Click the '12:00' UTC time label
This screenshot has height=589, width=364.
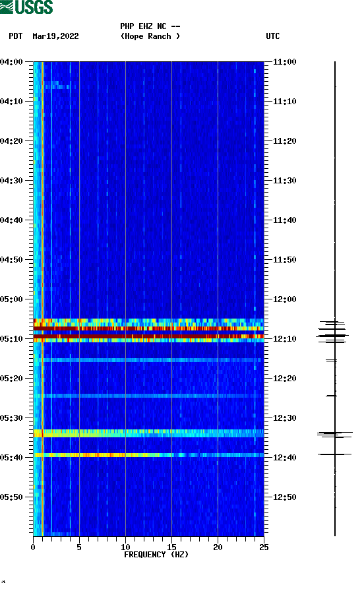pos(284,299)
